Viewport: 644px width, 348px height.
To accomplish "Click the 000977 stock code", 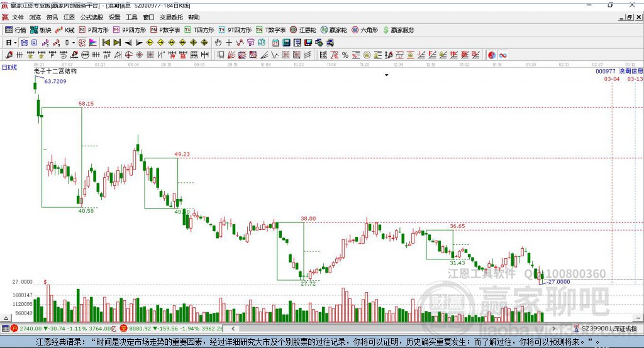I will [606, 72].
